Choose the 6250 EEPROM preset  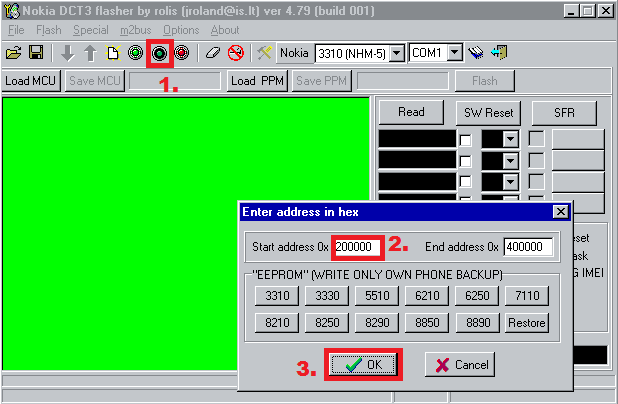coord(477,296)
